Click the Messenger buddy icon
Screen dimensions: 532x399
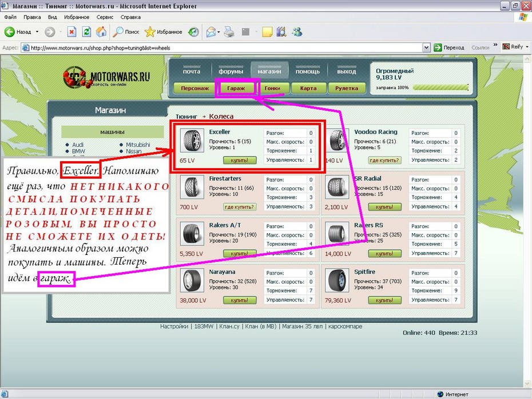pos(297,32)
